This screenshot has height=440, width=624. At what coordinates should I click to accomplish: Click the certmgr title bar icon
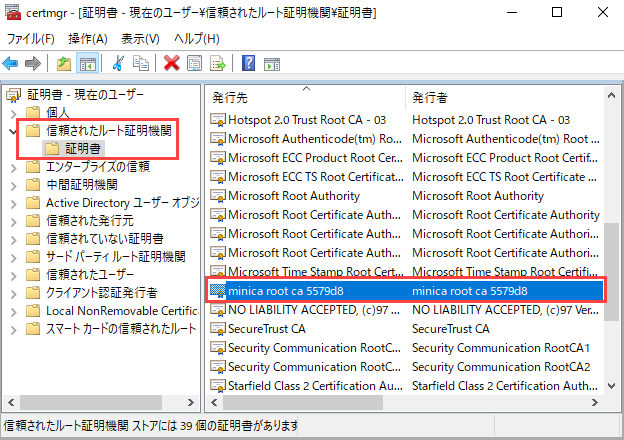13,12
